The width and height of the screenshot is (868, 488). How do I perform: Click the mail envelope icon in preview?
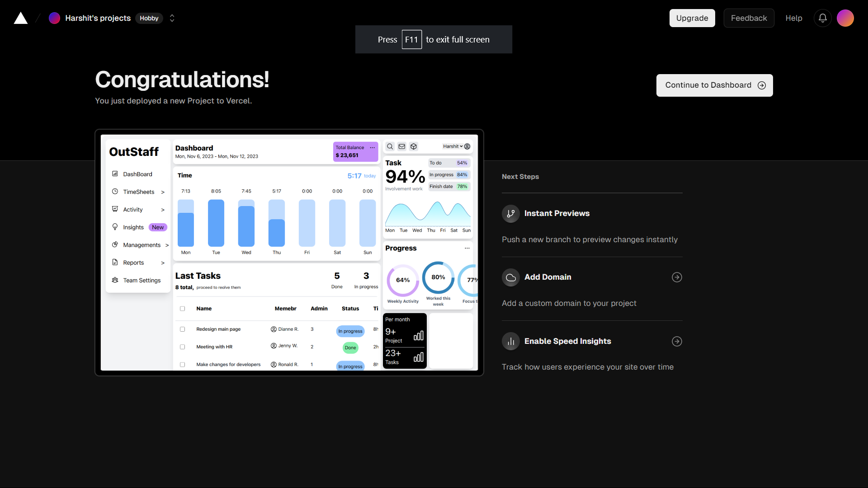point(401,146)
